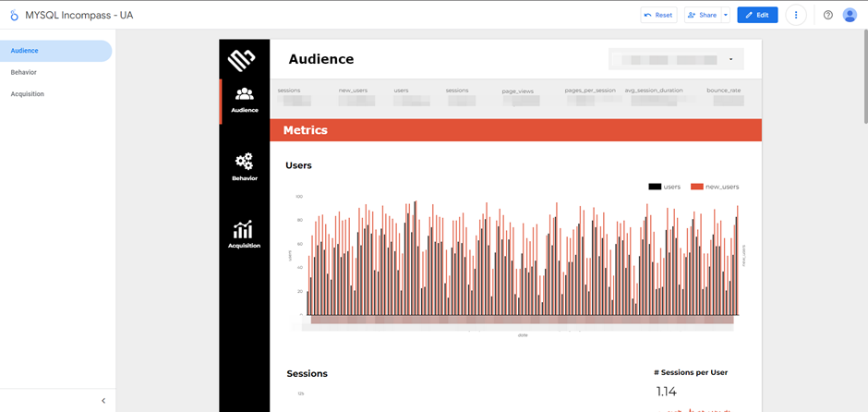Expand the Share button dropdown arrow
The height and width of the screenshot is (412, 868).
(x=726, y=15)
